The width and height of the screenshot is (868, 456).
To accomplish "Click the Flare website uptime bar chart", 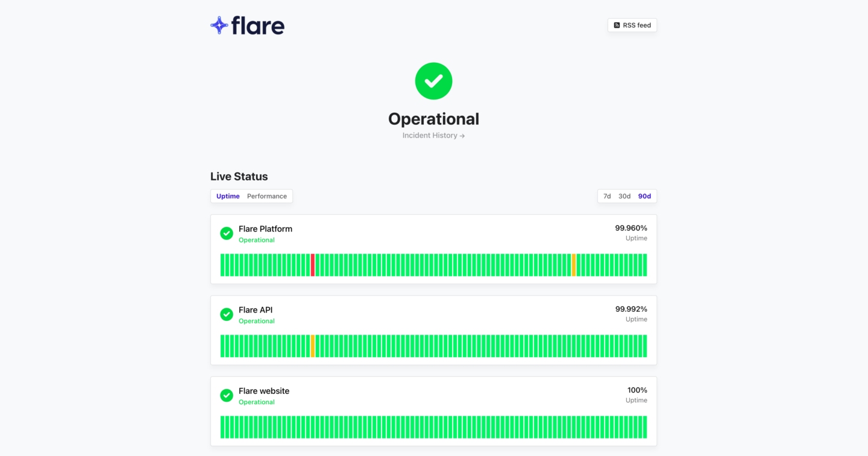I will (433, 426).
